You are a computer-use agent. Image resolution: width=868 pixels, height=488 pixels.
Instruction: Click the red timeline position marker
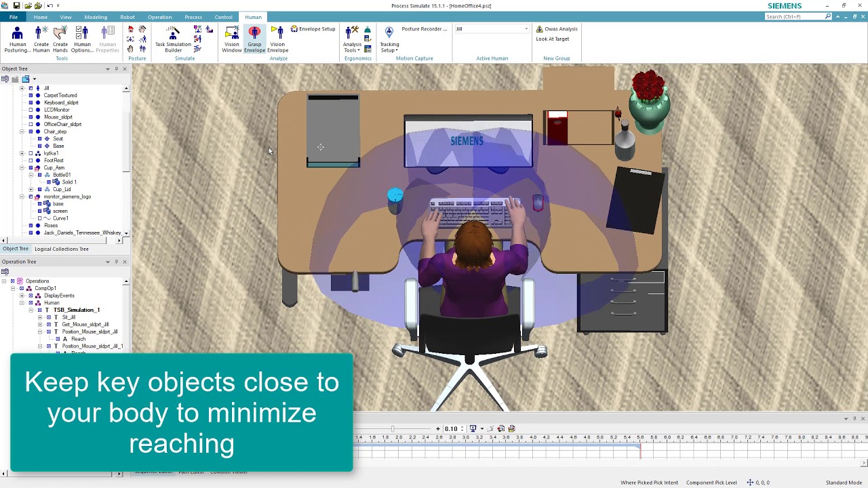pos(640,449)
